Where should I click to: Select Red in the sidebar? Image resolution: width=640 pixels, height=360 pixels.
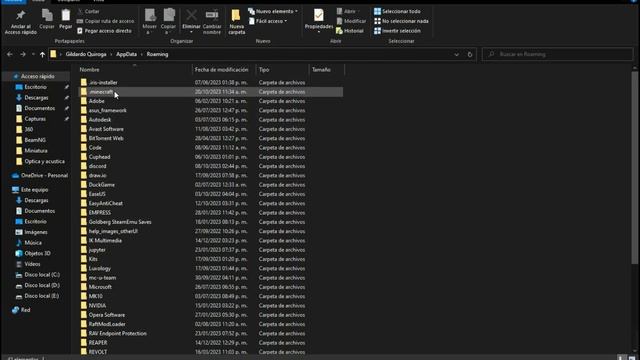25,310
